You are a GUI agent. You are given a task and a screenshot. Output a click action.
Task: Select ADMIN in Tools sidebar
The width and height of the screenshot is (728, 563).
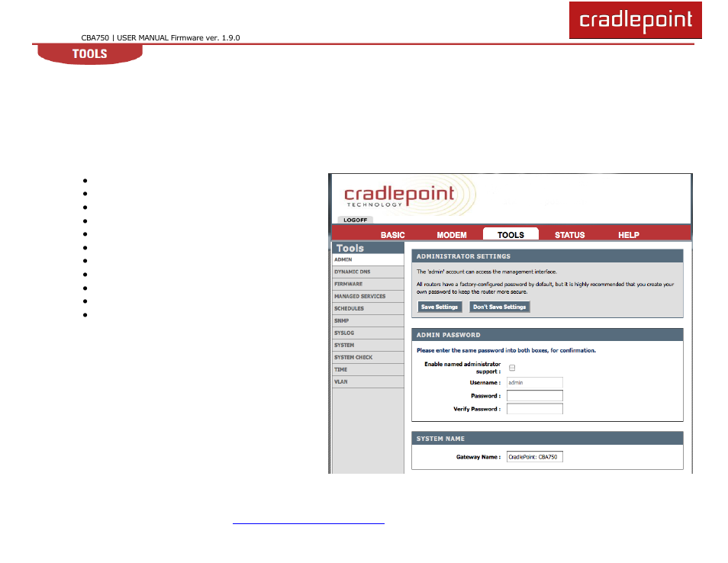point(368,259)
